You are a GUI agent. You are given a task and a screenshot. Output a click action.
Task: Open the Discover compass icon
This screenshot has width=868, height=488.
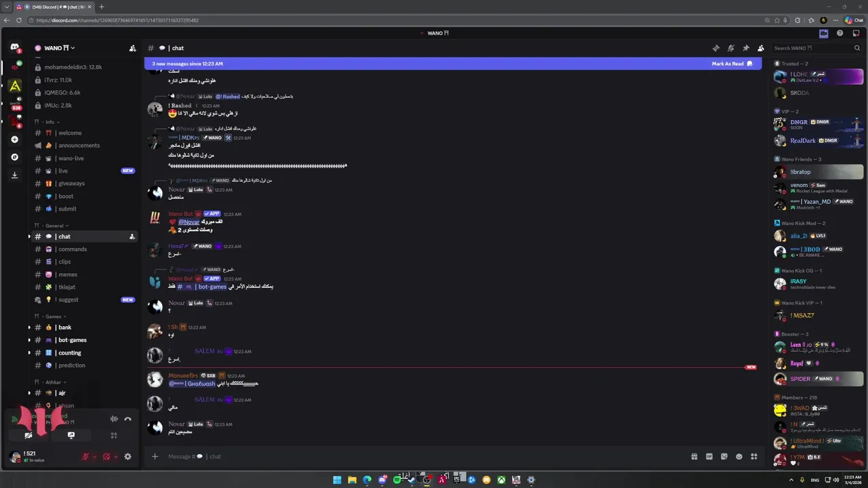[14, 157]
